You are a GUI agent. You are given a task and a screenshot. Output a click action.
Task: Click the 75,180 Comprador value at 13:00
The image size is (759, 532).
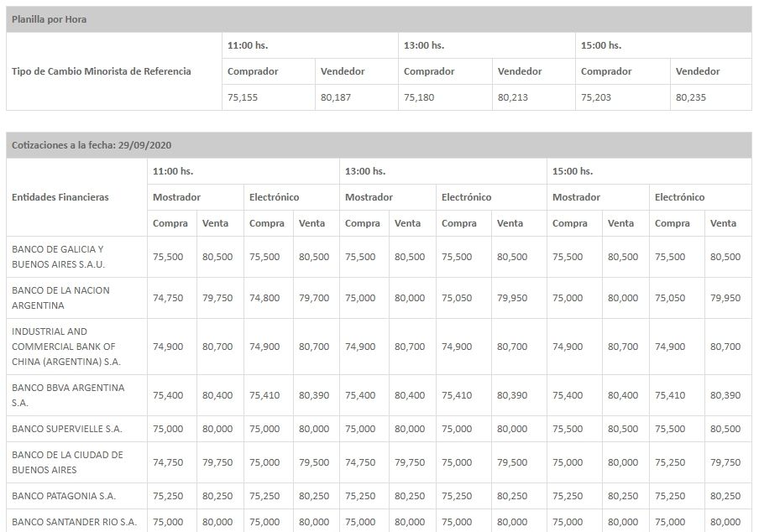pos(419,97)
